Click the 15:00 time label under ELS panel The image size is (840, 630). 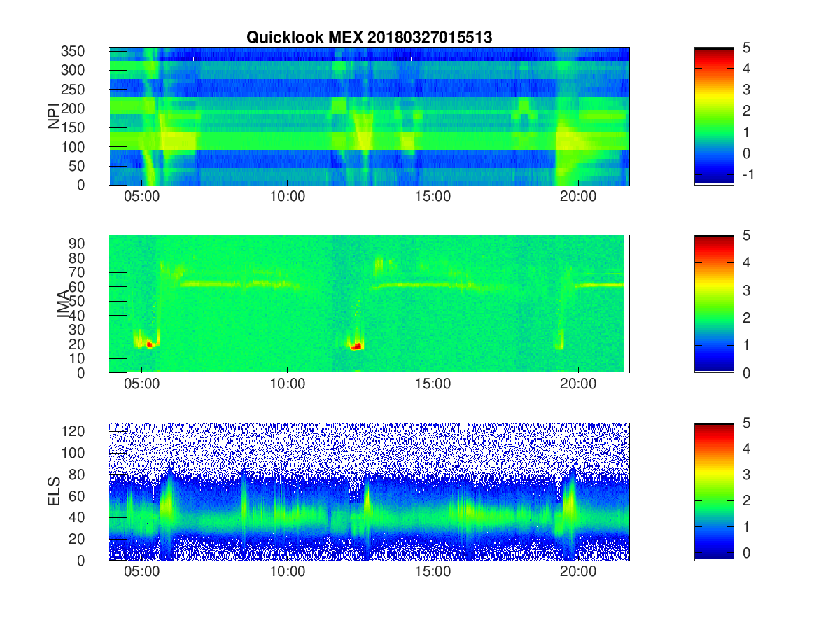coord(433,572)
